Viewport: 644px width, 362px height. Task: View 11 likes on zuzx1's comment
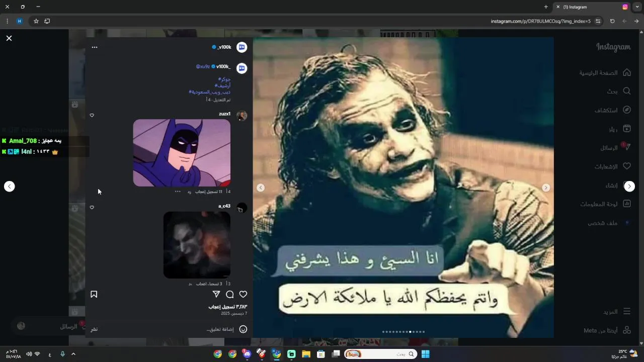[209, 192]
